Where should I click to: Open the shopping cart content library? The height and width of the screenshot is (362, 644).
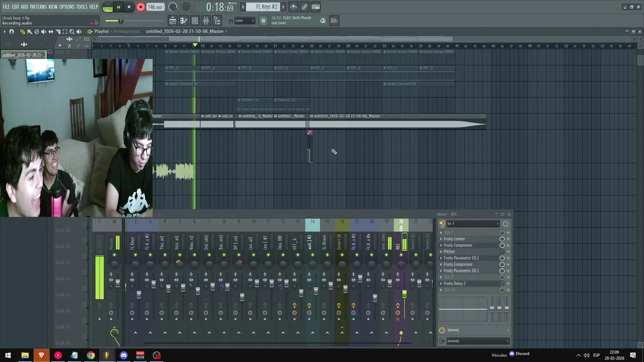pos(263,21)
